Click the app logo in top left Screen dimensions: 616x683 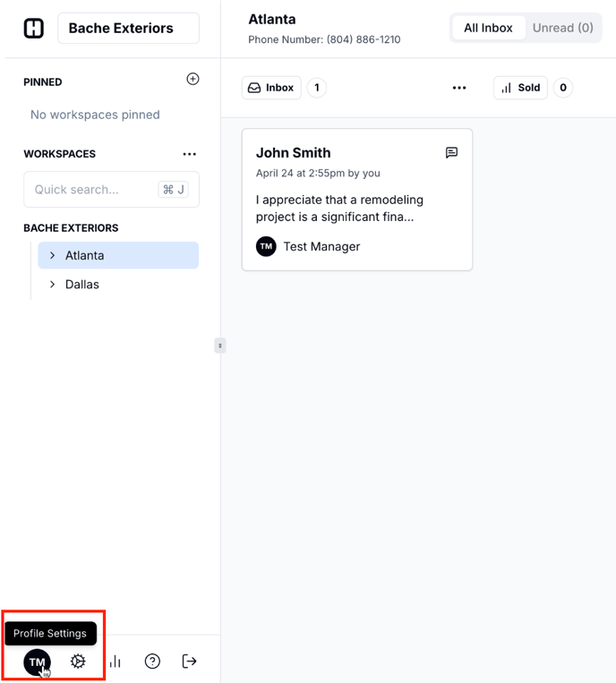(x=33, y=29)
